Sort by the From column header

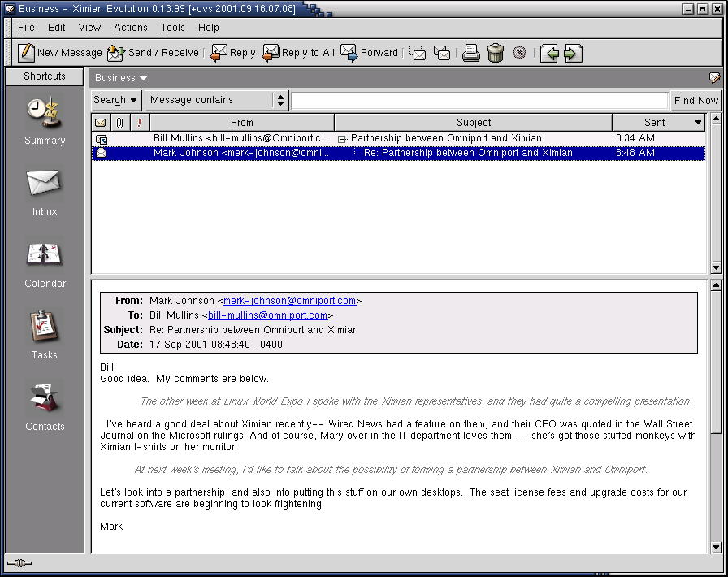[242, 123]
